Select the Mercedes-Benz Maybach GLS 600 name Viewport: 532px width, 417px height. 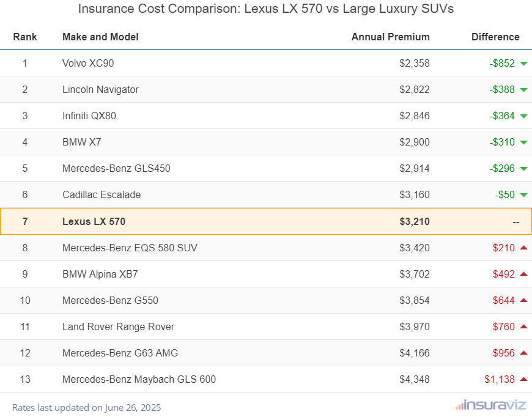pyautogui.click(x=139, y=379)
